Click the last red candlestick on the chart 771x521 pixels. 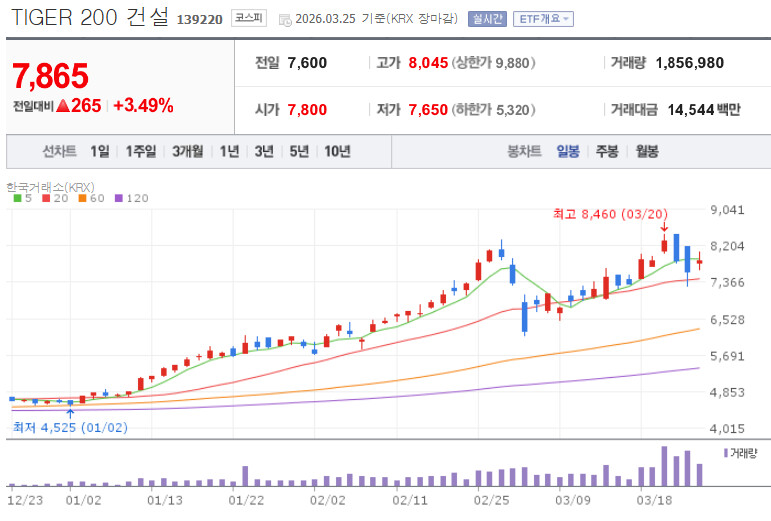[699, 261]
